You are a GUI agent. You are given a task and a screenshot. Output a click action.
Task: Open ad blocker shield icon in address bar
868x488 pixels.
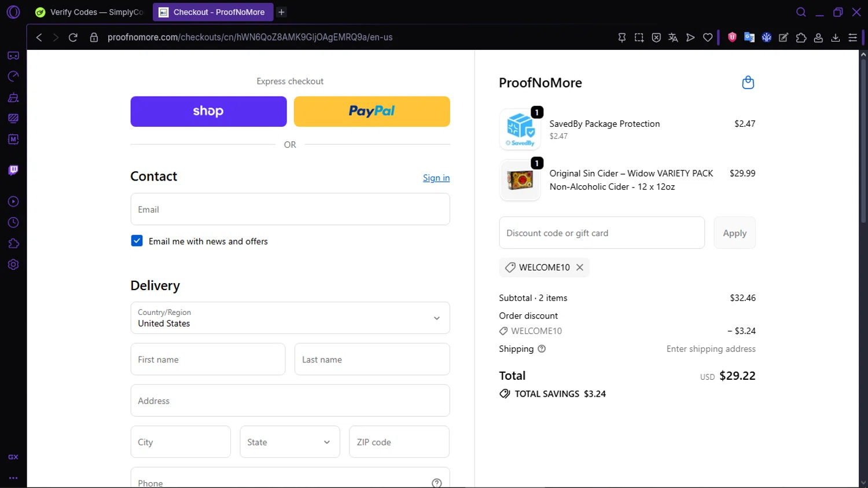[x=656, y=37]
